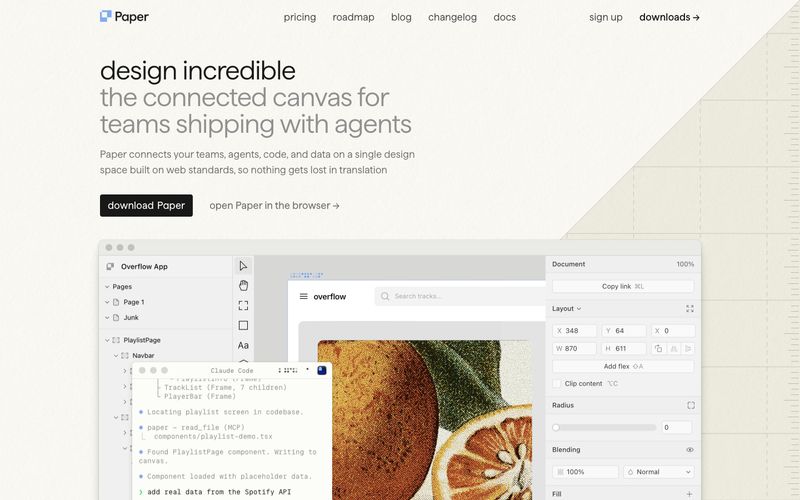Go to the blog
The height and width of the screenshot is (500, 800).
(x=401, y=17)
